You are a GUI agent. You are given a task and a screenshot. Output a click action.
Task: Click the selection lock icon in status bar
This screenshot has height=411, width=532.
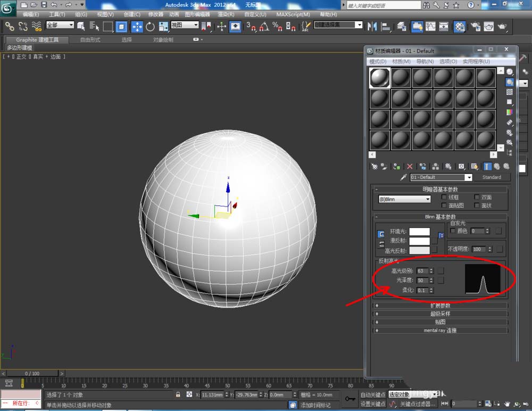point(178,394)
